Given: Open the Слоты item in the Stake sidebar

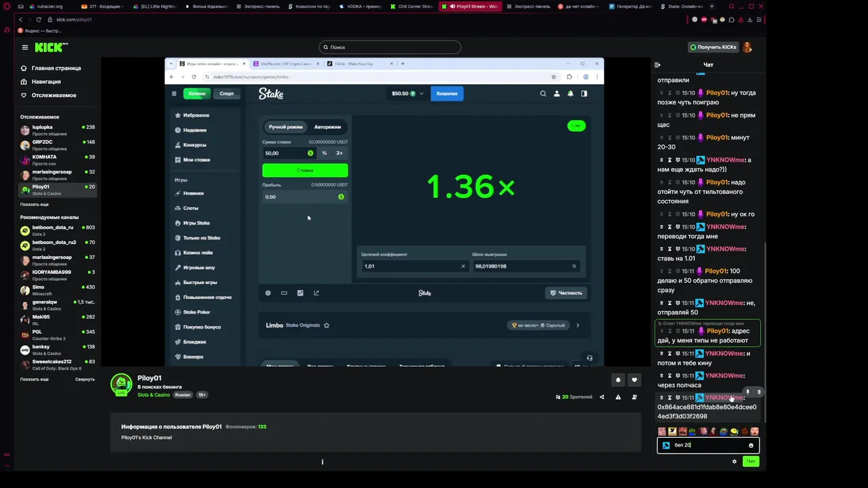Looking at the screenshot, I should [191, 208].
